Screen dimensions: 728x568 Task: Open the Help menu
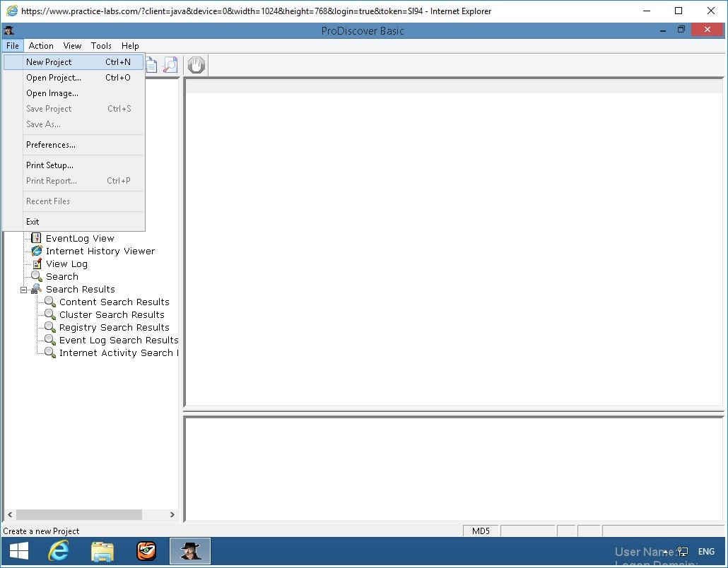click(x=131, y=45)
